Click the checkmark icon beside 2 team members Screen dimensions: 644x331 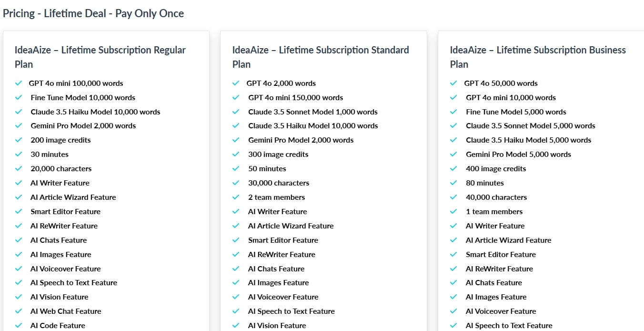(236, 197)
